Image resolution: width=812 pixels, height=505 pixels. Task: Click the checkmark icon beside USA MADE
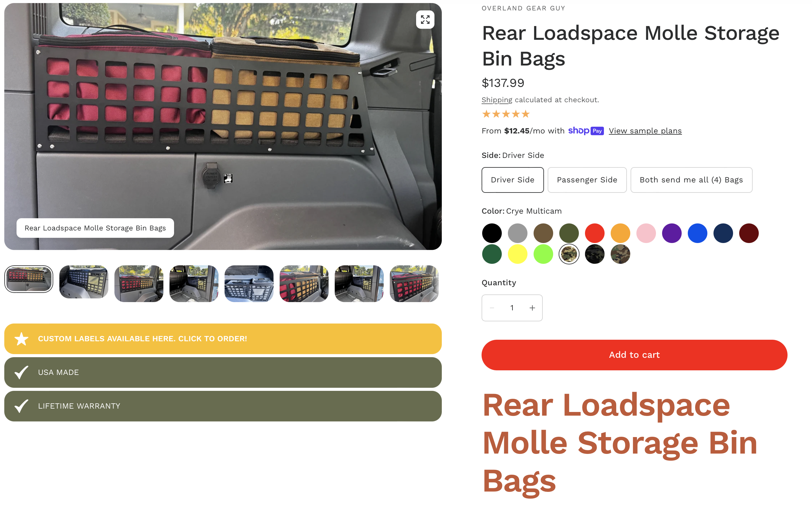click(21, 372)
